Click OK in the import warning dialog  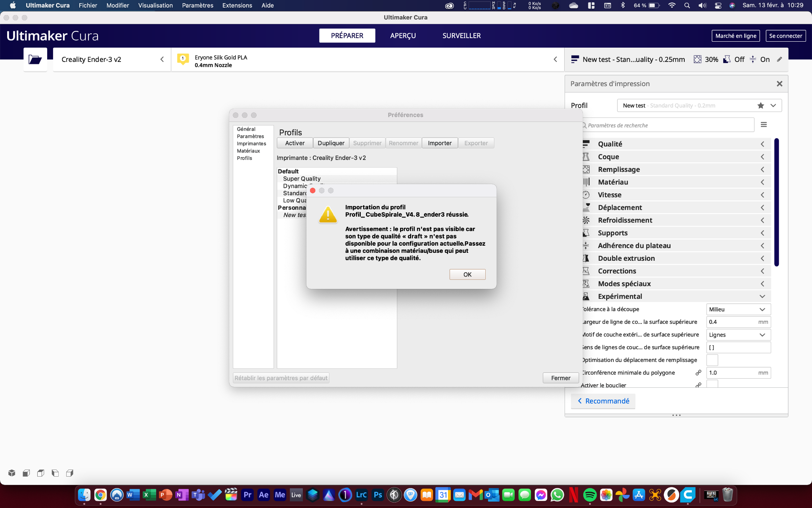point(467,274)
